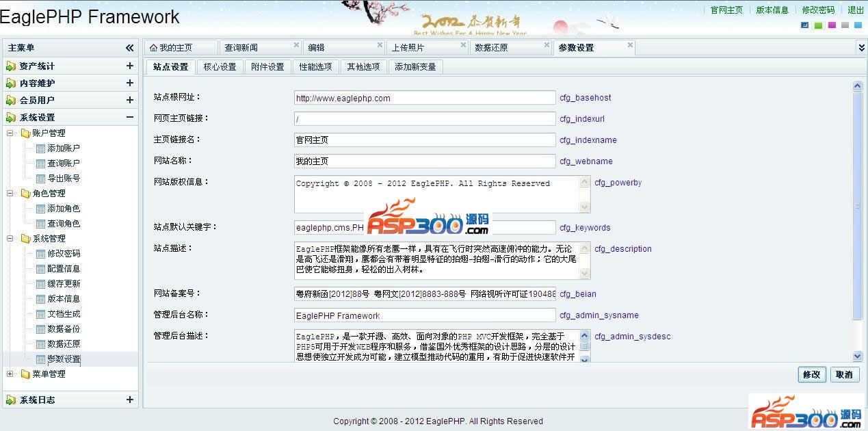This screenshot has width=868, height=431.
Task: Expand the 会员用户 section plus icon
Action: coord(129,100)
